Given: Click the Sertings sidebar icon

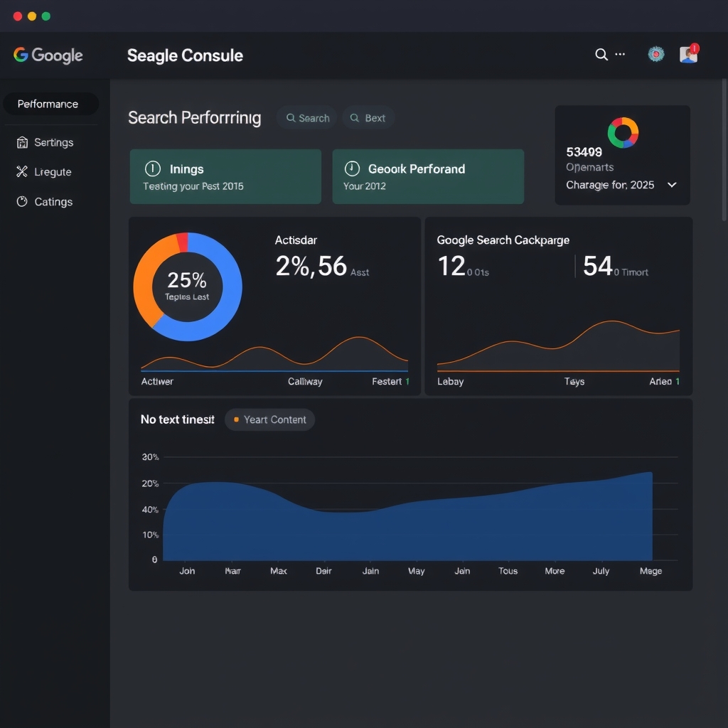Looking at the screenshot, I should (22, 142).
